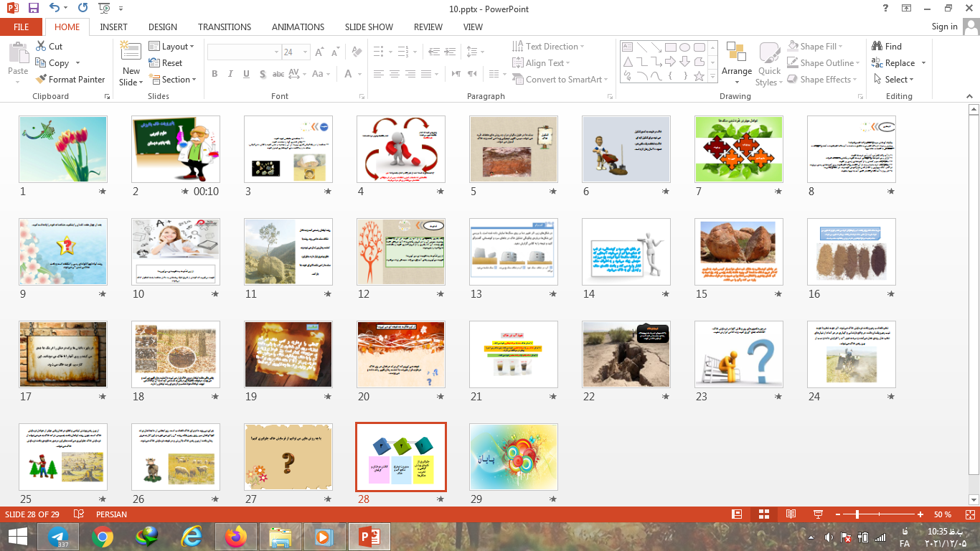The image size is (980, 551).
Task: Click the New Slide icon
Action: coord(131,52)
